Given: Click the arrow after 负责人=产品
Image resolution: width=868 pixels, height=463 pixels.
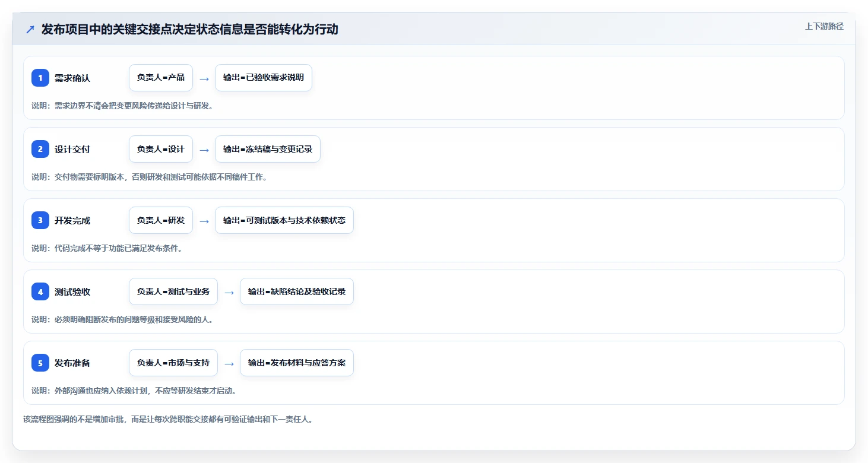Looking at the screenshot, I should click(x=204, y=78).
